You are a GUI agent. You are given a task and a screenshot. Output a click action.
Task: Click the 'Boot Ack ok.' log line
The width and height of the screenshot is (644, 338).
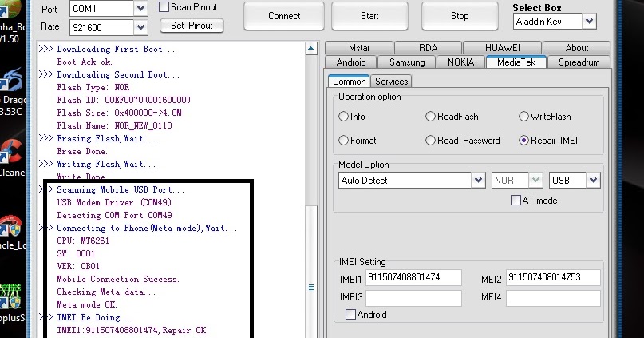tap(85, 62)
